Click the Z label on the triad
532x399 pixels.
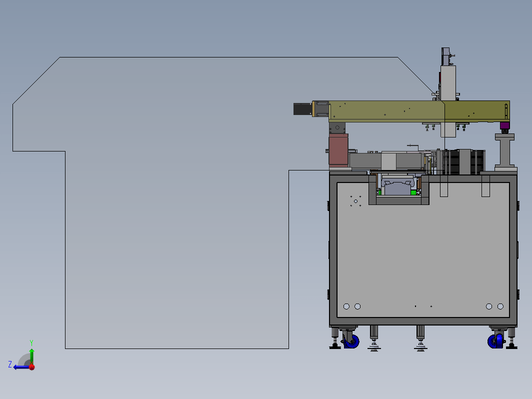point(10,364)
